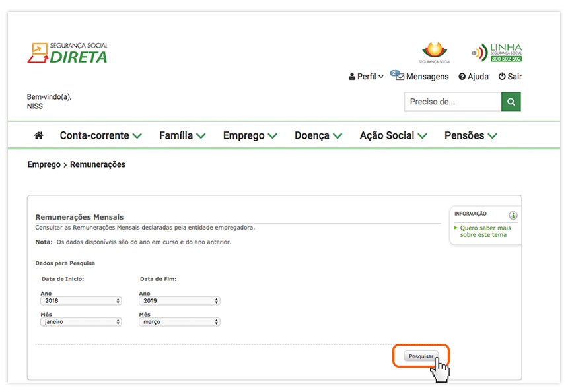Screen dimensions: 568x392
Task: Expand the Pensões menu
Action: 470,135
